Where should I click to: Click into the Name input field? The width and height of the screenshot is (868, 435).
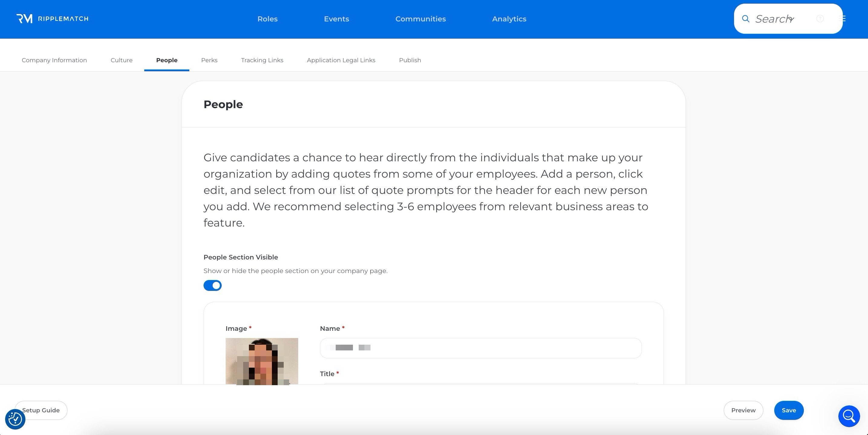(480, 348)
